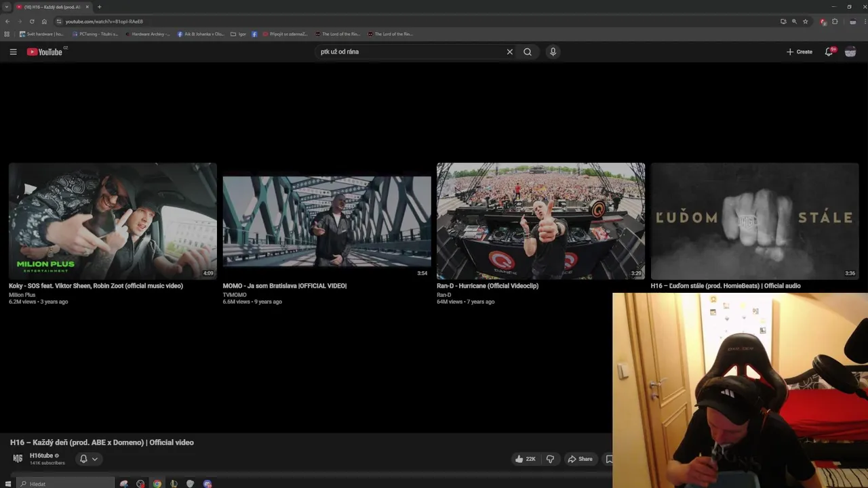Expand the subscription notification bell dropdown

[x=89, y=459]
